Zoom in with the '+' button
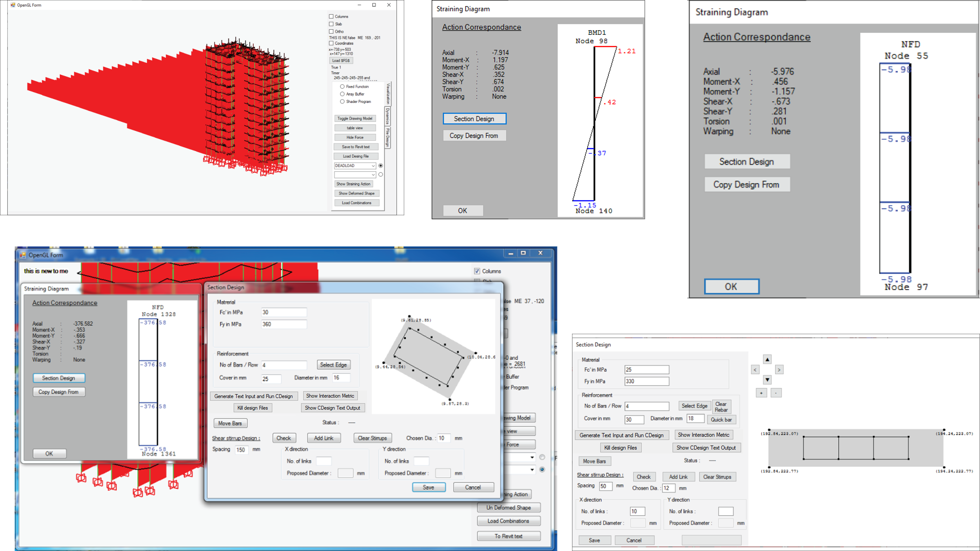980x551 pixels. [x=761, y=393]
